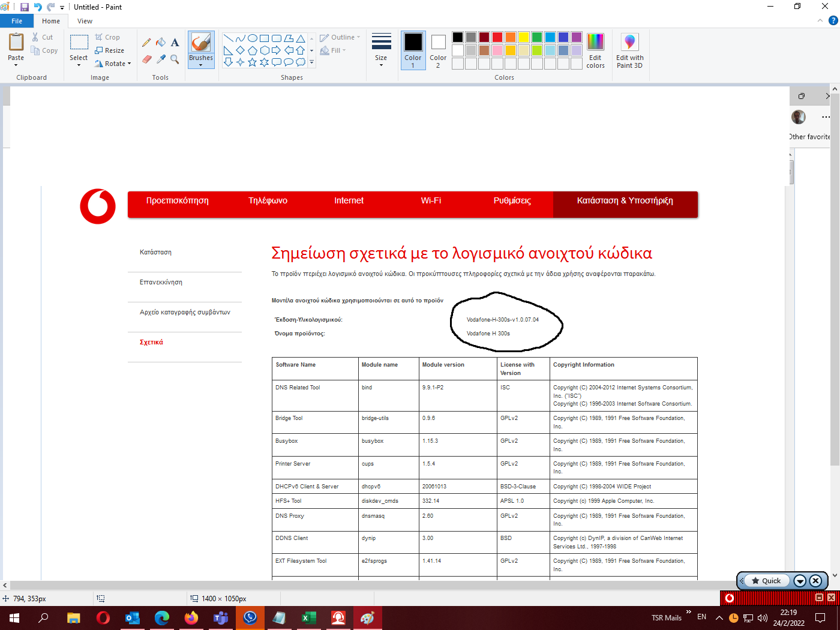Click the Paste clipboard icon
The width and height of the screenshot is (840, 630).
(16, 43)
